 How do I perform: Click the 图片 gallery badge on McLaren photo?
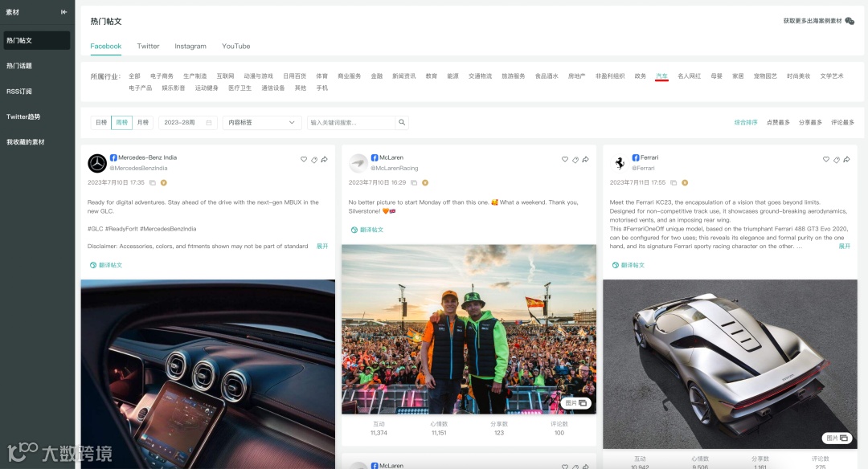(x=575, y=402)
